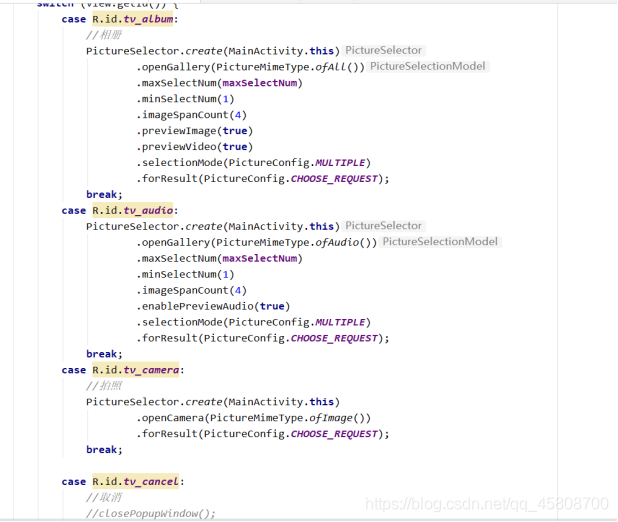The height and width of the screenshot is (522, 618).
Task: Click '.openGallery(PictureMimeType.ofAll())' call
Action: (250, 67)
